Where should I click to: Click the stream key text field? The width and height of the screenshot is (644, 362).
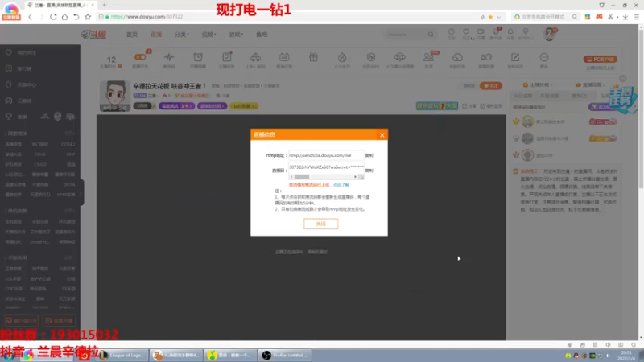[x=326, y=167]
